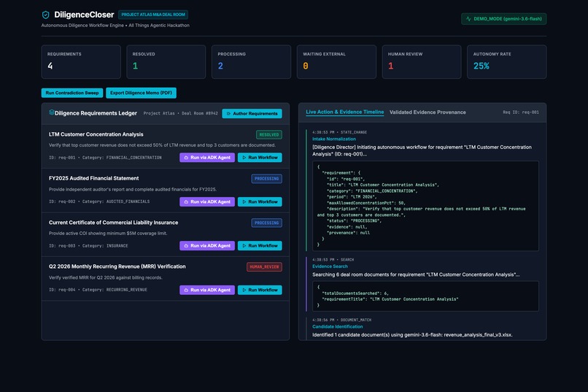Click the ID req-003 INSURANCE metadata line
This screenshot has width=588, height=392.
(88, 246)
